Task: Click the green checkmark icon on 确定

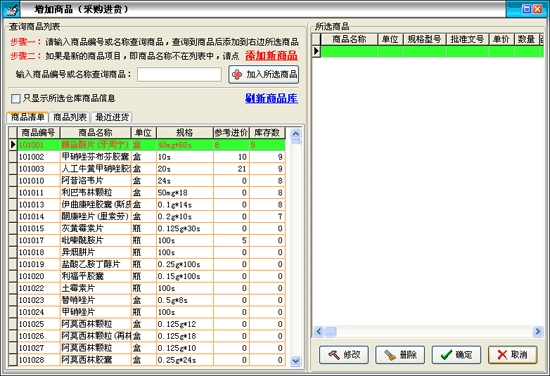Action: point(446,355)
